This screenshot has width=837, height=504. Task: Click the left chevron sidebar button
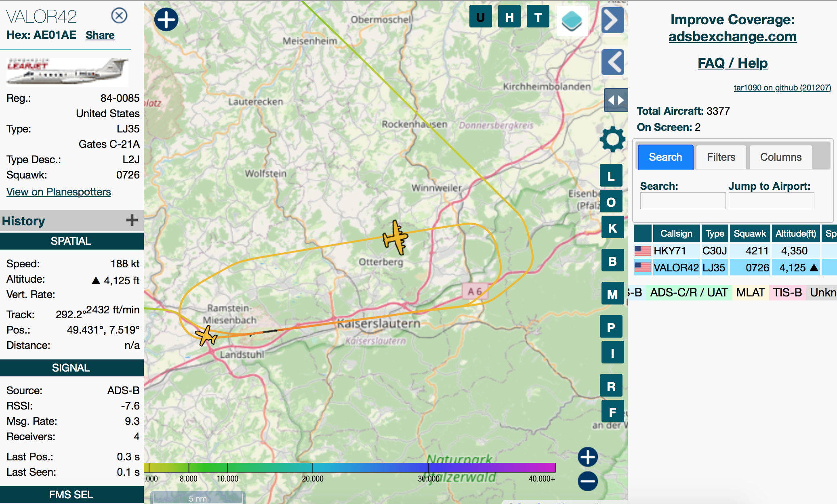(x=612, y=62)
